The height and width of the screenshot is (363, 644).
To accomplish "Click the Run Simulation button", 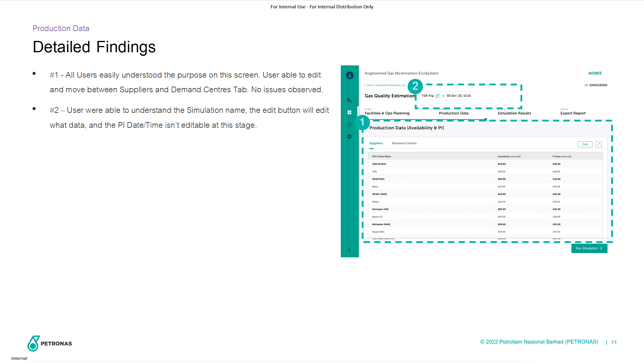I will (x=589, y=248).
